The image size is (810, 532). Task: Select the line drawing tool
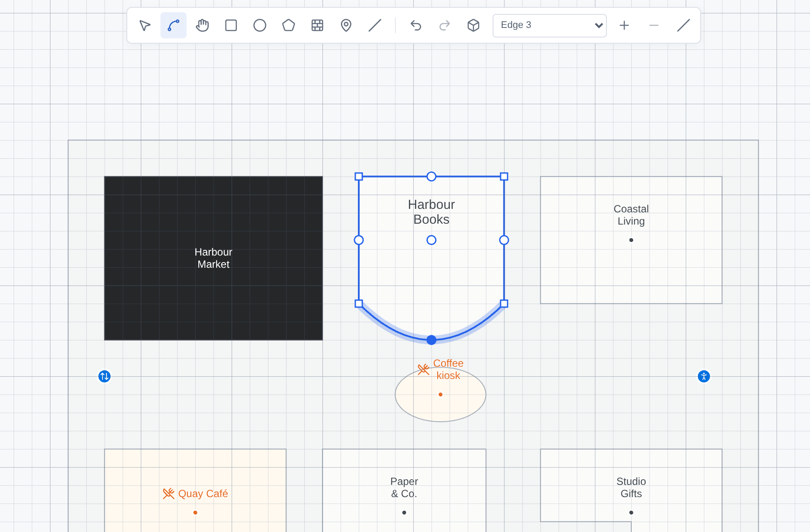(x=375, y=25)
